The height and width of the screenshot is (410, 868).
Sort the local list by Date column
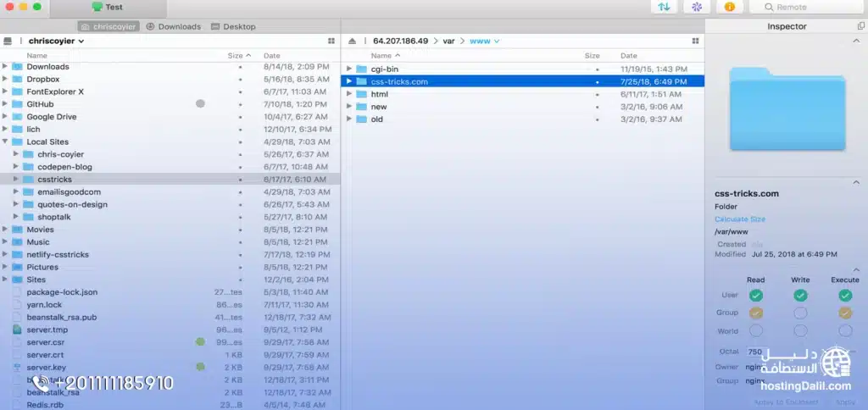pyautogui.click(x=272, y=55)
